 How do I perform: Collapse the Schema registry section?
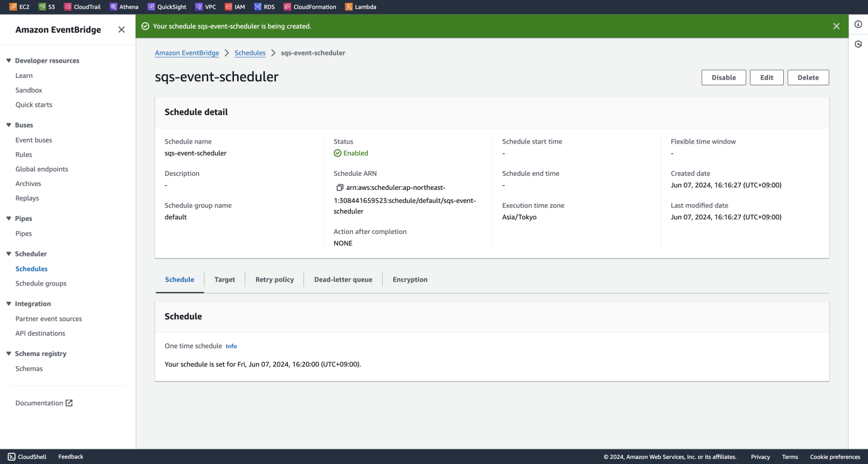click(x=8, y=354)
